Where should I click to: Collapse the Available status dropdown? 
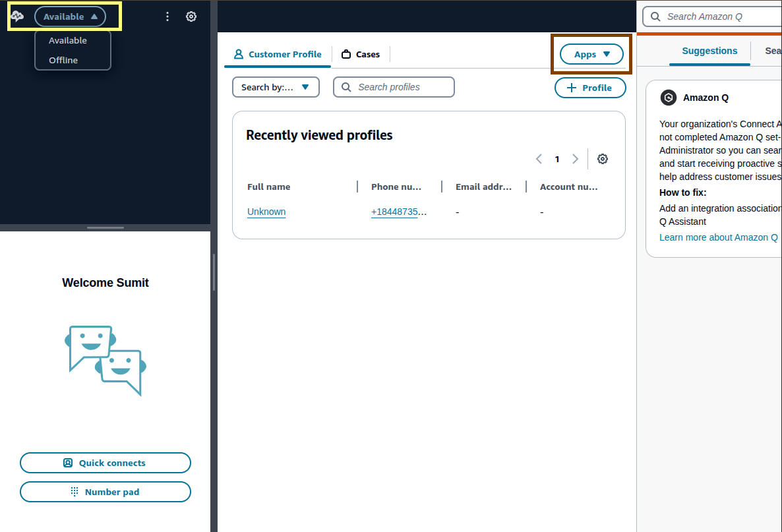(x=70, y=16)
